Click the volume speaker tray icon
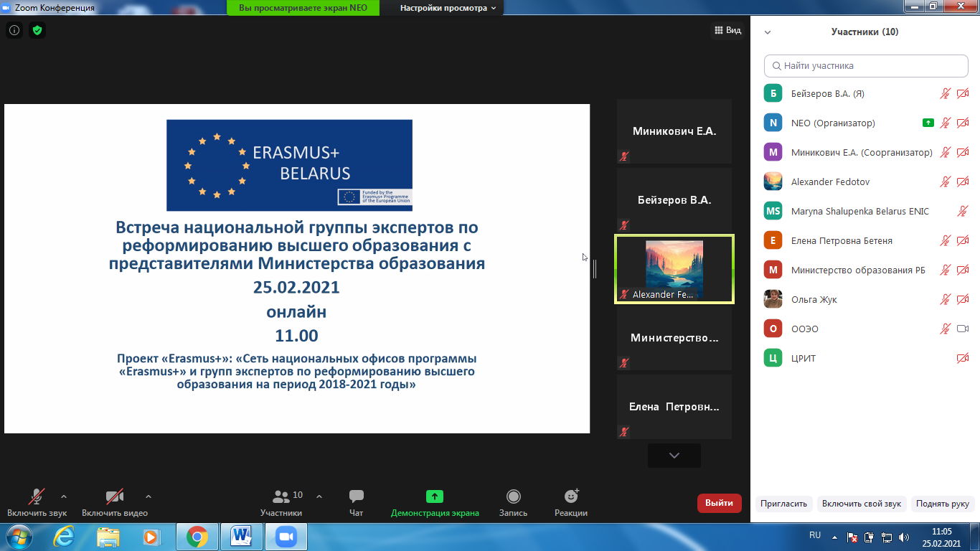This screenshot has height=551, width=980. [x=904, y=537]
